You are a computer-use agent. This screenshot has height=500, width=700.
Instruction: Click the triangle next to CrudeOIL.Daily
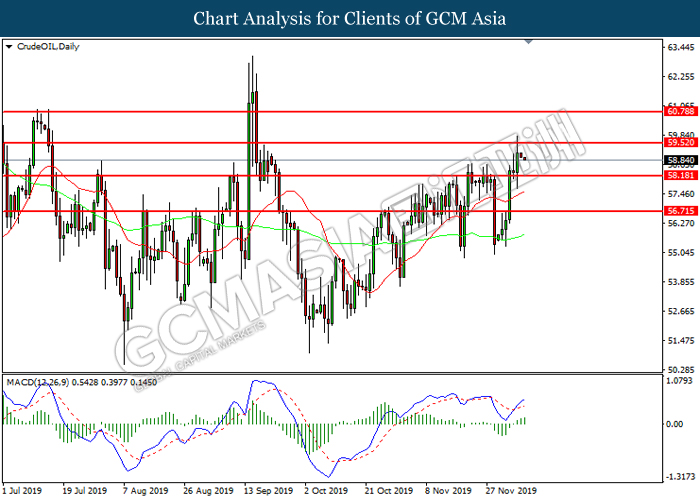9,46
